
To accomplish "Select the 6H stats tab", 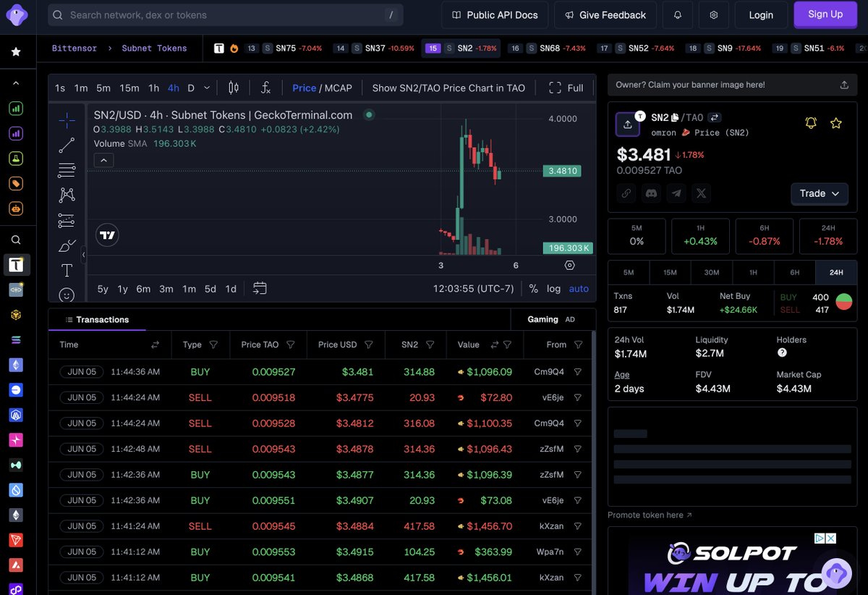I will click(794, 272).
